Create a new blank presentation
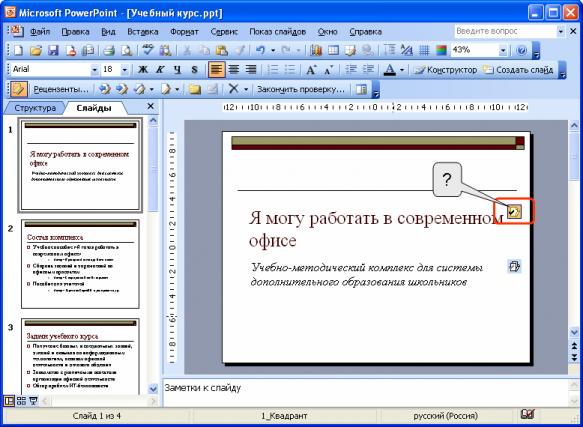583x427 pixels. 18,50
